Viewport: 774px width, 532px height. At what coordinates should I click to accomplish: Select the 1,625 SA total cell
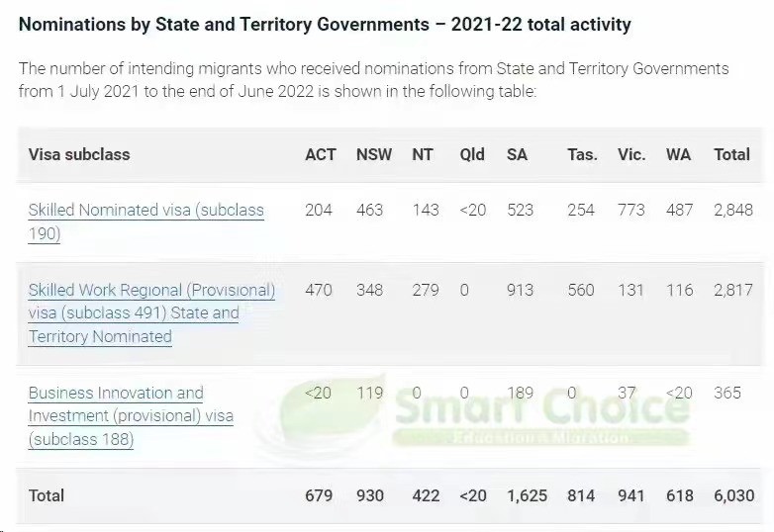click(527, 495)
